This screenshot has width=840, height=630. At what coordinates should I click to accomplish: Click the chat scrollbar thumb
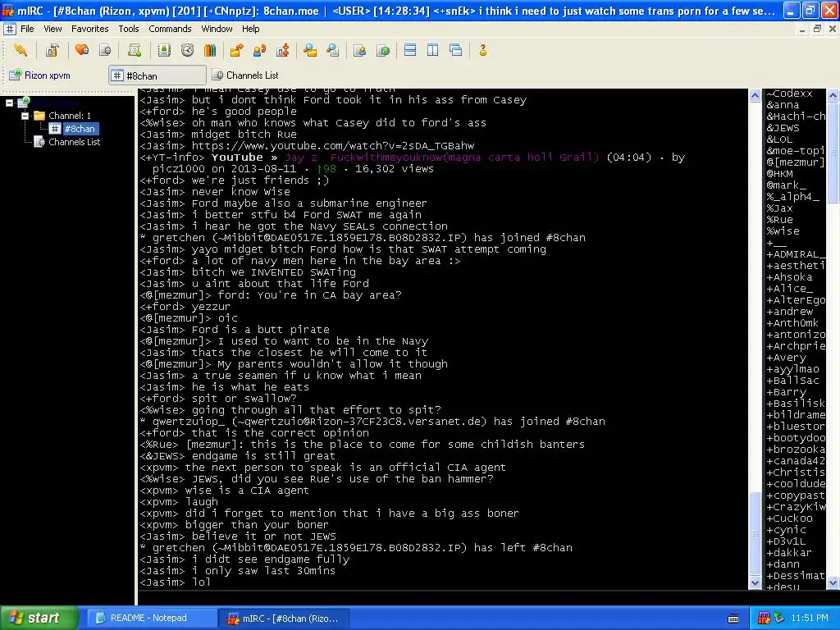tap(755, 534)
